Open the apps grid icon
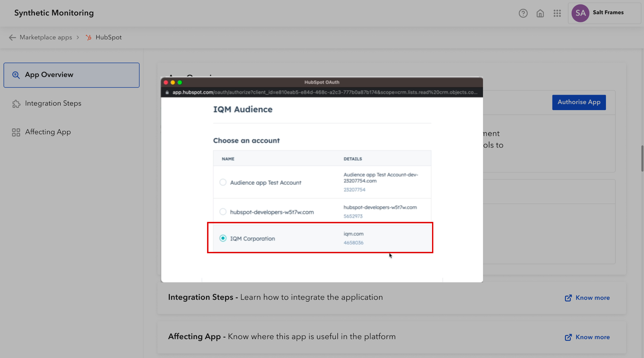This screenshot has width=644, height=358. coord(557,13)
